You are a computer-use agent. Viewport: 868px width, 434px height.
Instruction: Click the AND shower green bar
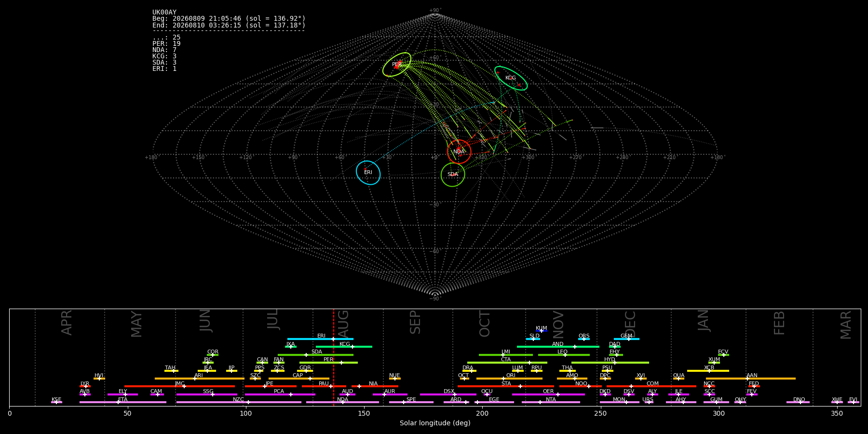[x=558, y=347]
